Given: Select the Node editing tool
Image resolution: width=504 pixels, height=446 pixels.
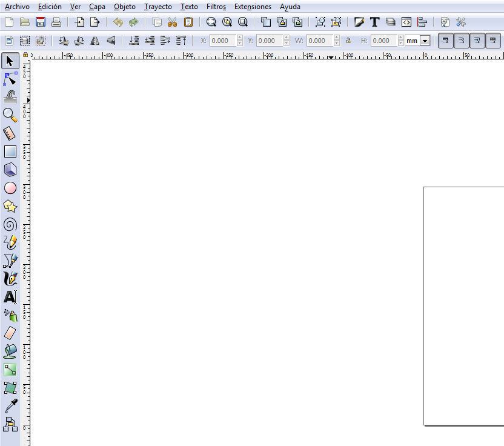Looking at the screenshot, I should [8, 78].
